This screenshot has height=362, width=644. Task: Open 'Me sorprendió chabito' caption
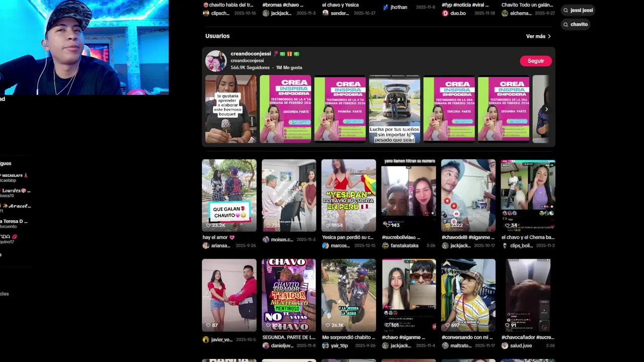[349, 337]
